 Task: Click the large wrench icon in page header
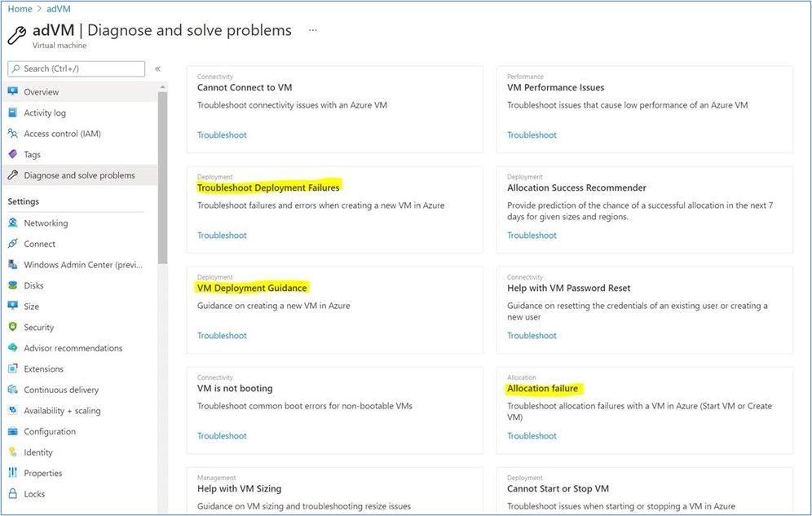16,35
